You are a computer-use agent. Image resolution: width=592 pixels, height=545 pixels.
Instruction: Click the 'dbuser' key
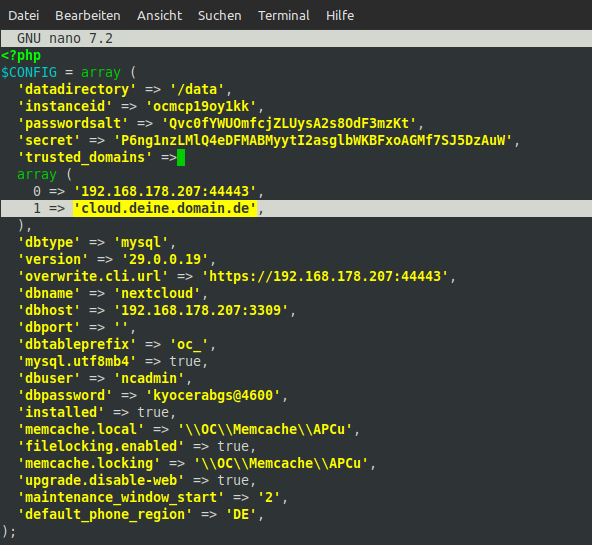[x=49, y=378]
